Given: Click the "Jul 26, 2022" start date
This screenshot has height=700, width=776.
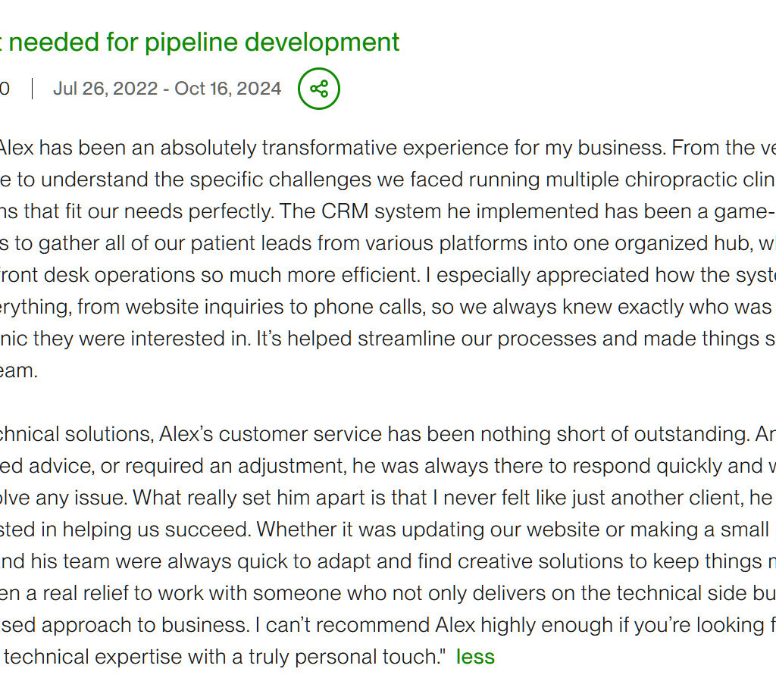Looking at the screenshot, I should [105, 89].
